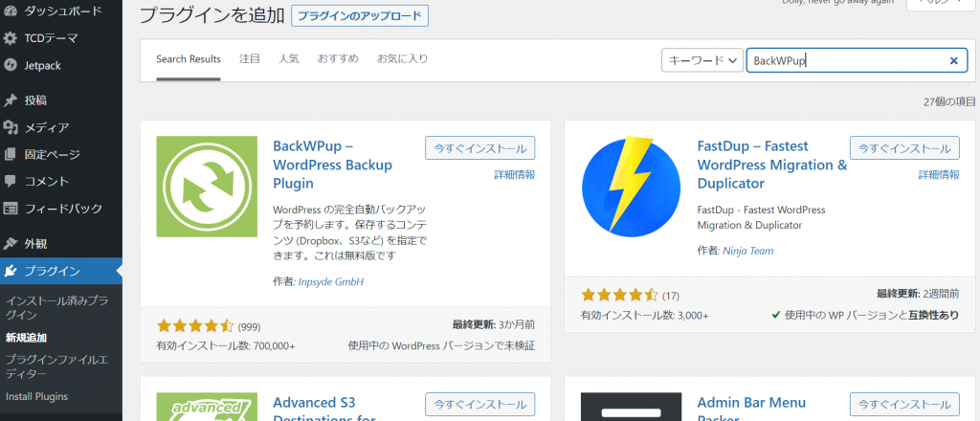Click the Advanced S3 plugin logo thumbnail
980x421 pixels.
207,407
